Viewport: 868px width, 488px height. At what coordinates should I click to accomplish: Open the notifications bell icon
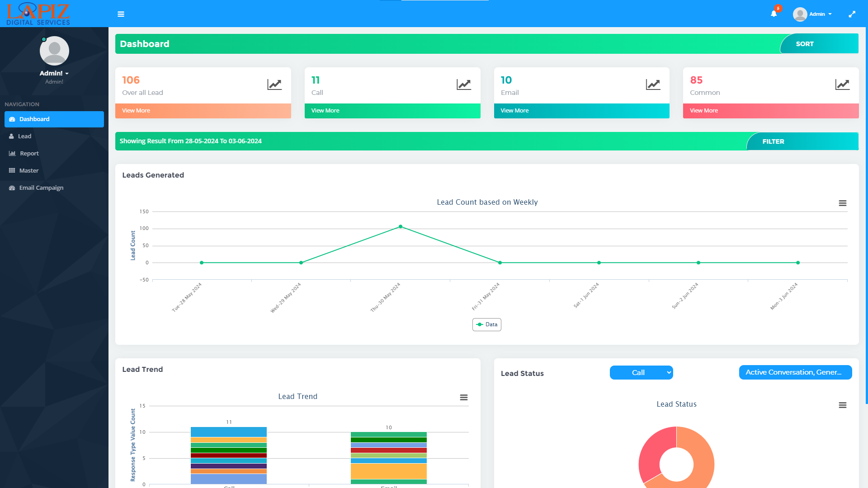click(x=774, y=14)
